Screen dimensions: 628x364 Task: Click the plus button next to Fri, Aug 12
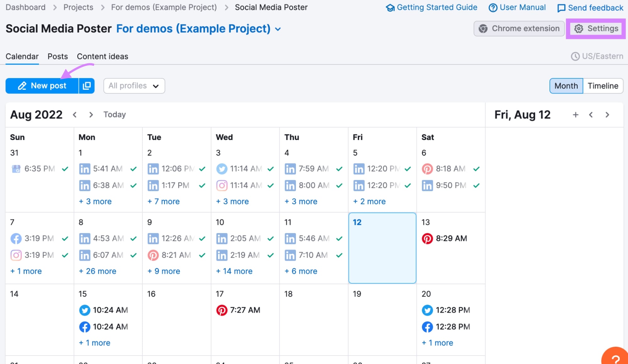(x=576, y=115)
